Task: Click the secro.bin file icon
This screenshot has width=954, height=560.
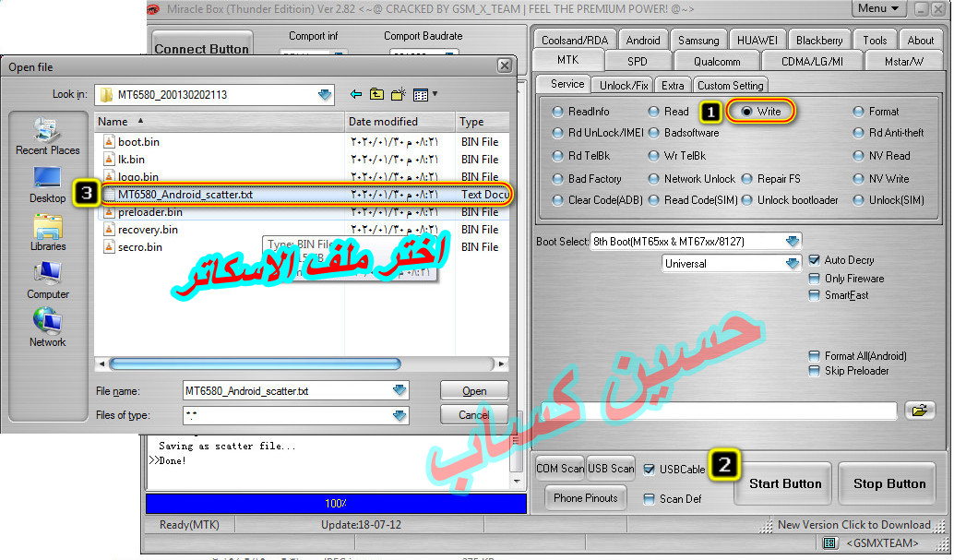Action: [x=109, y=247]
